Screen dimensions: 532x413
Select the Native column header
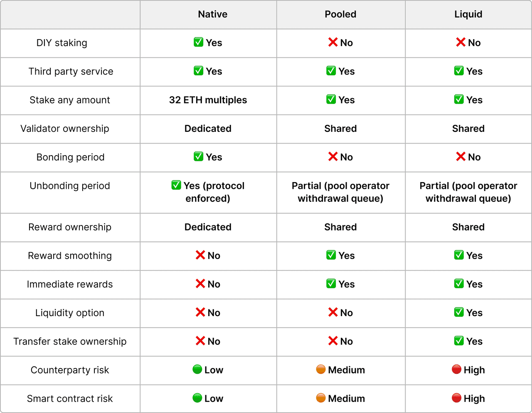(x=212, y=14)
